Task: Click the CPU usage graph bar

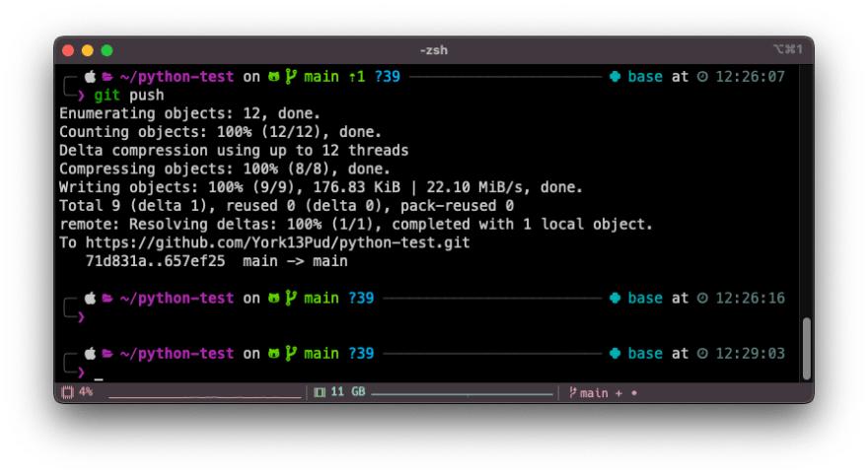Action: tap(204, 395)
